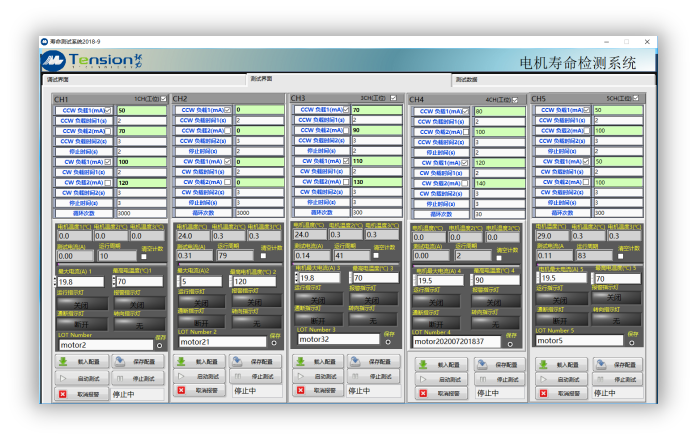Click CH4 载入配置 green download icon

coord(421,365)
